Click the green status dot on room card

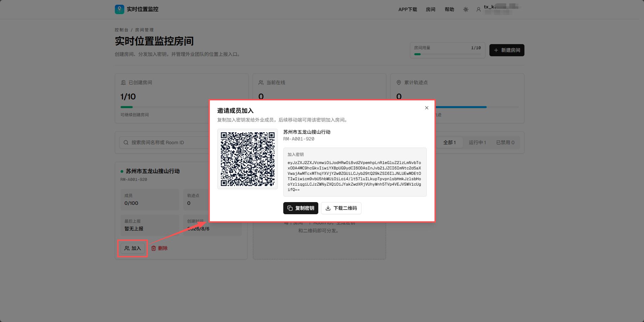tap(122, 171)
